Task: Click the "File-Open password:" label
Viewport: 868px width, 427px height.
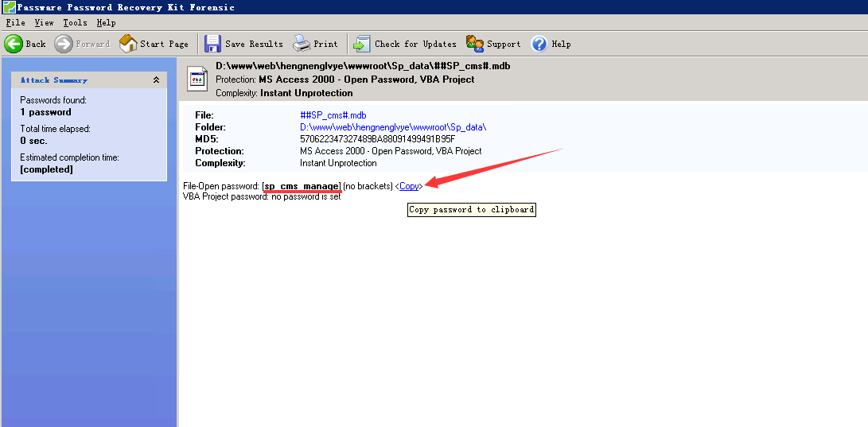Action: point(221,186)
